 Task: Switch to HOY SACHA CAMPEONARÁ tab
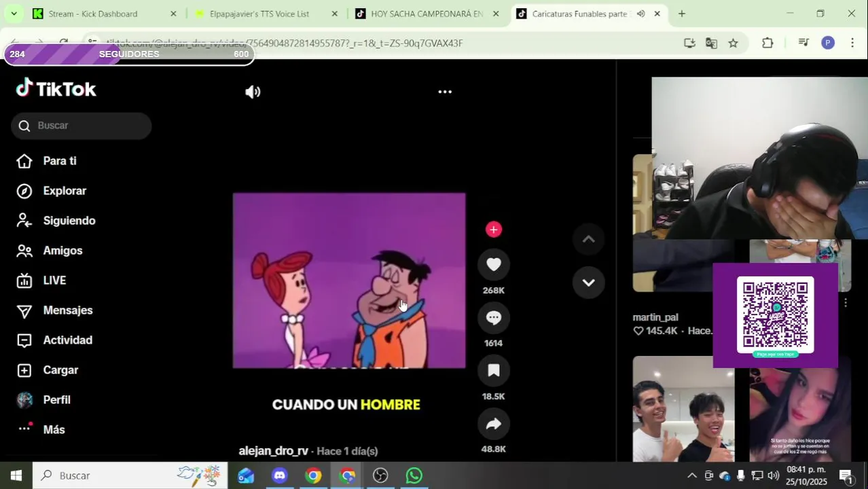point(427,14)
